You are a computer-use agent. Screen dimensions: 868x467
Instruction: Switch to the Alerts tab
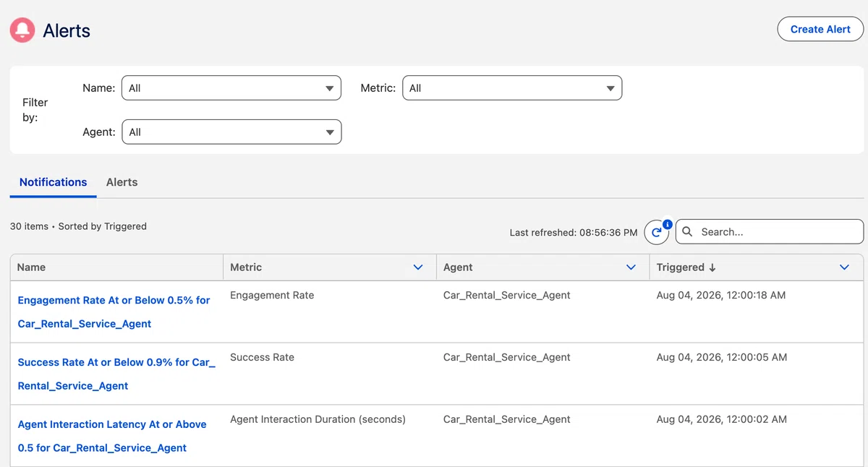tap(122, 182)
